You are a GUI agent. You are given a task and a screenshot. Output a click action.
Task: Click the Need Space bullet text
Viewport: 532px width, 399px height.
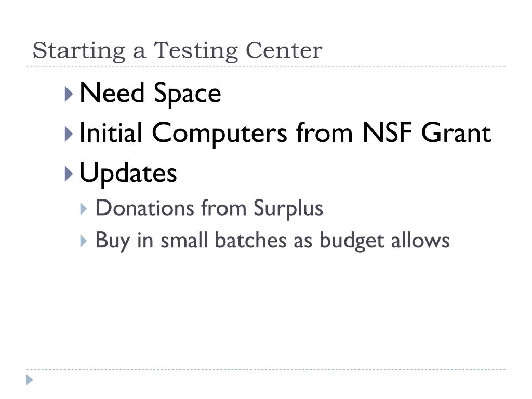pos(150,93)
